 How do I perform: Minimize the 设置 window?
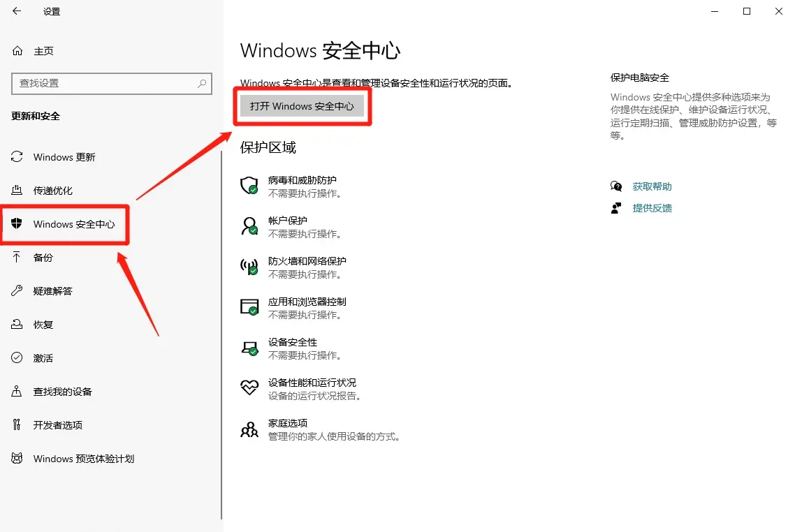pyautogui.click(x=715, y=11)
